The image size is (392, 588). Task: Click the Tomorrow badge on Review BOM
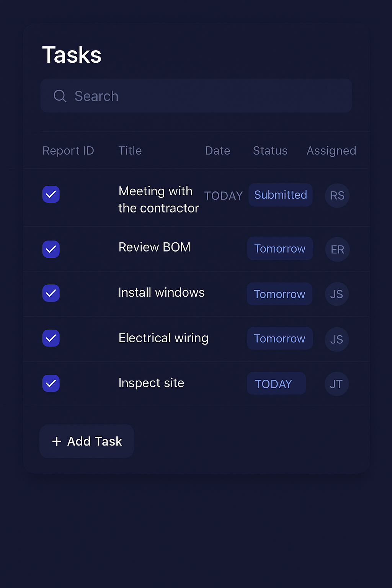(x=280, y=248)
